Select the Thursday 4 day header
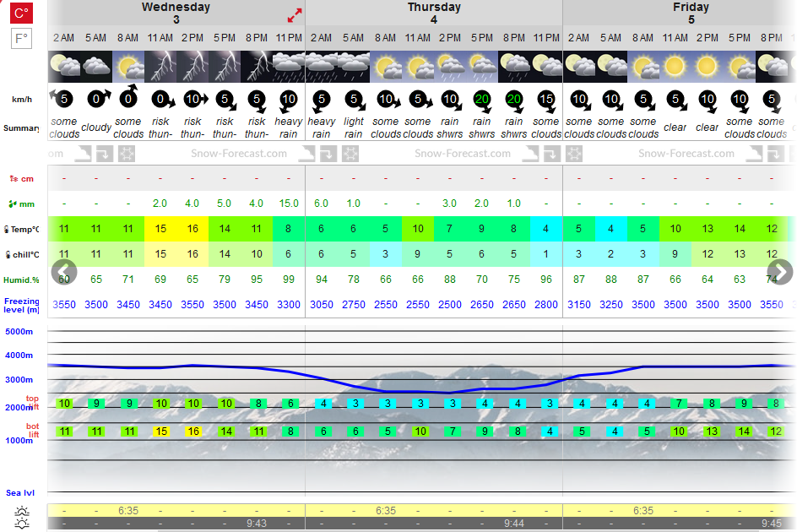Screen dimensions: 797x532 pos(434,14)
